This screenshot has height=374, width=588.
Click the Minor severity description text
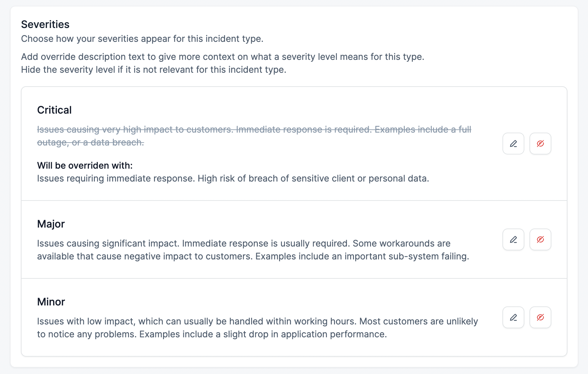point(257,322)
